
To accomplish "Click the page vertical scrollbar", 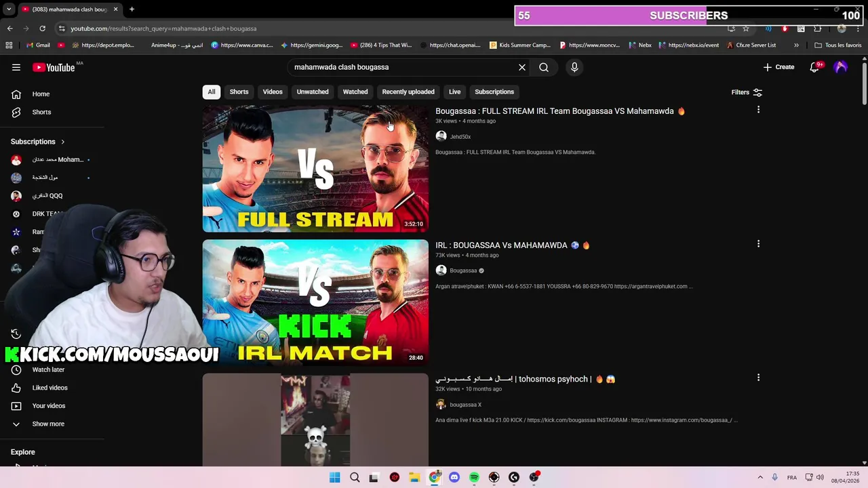I will 864,85.
